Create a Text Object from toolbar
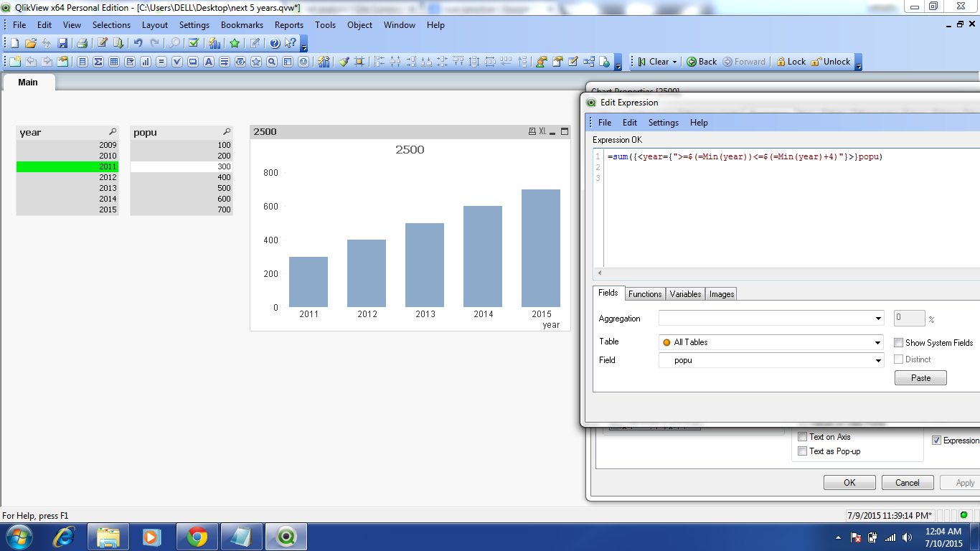This screenshot has width=980, height=551. pyautogui.click(x=209, y=62)
